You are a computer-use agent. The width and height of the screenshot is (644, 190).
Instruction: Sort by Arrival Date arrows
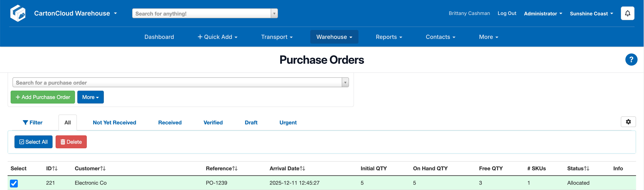[302, 169]
